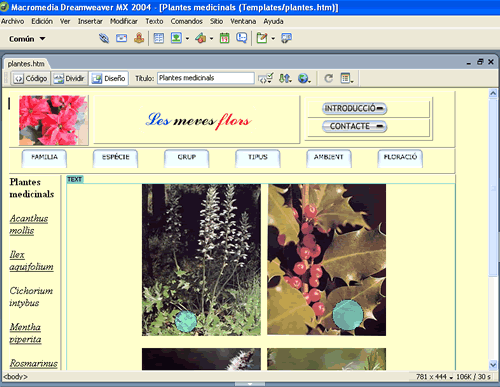Open the Comandos menu
Image resolution: width=500 pixels, height=387 pixels.
coord(186,21)
